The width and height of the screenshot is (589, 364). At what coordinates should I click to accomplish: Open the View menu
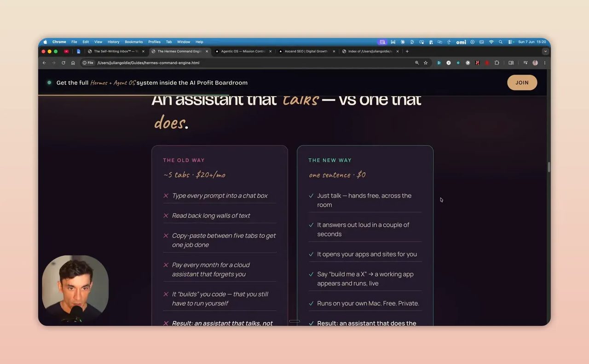point(98,42)
